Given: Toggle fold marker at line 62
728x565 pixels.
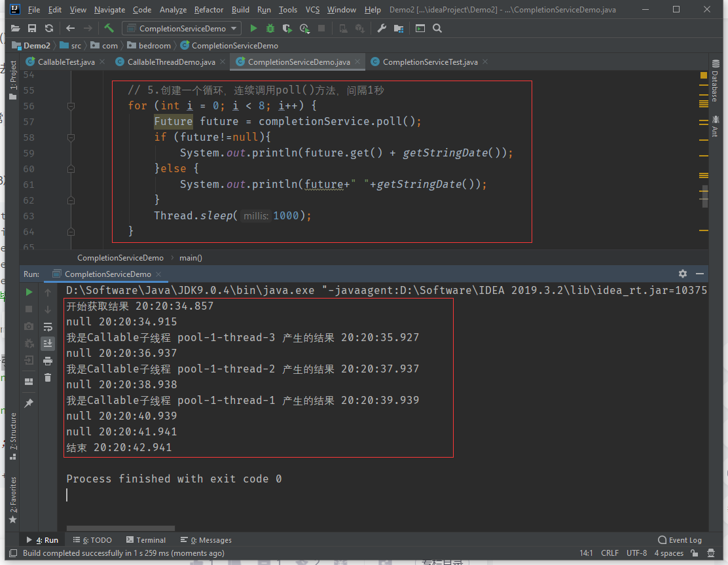Looking at the screenshot, I should point(71,200).
